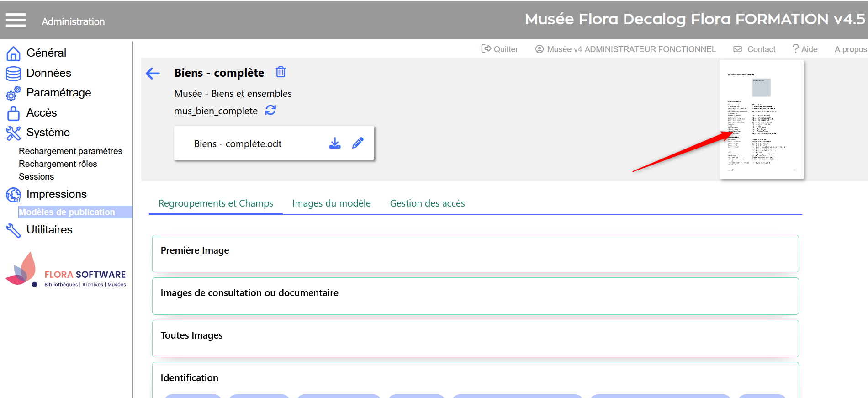Screen dimensions: 868x398
Task: Collapse the Système section
Action: [48, 133]
